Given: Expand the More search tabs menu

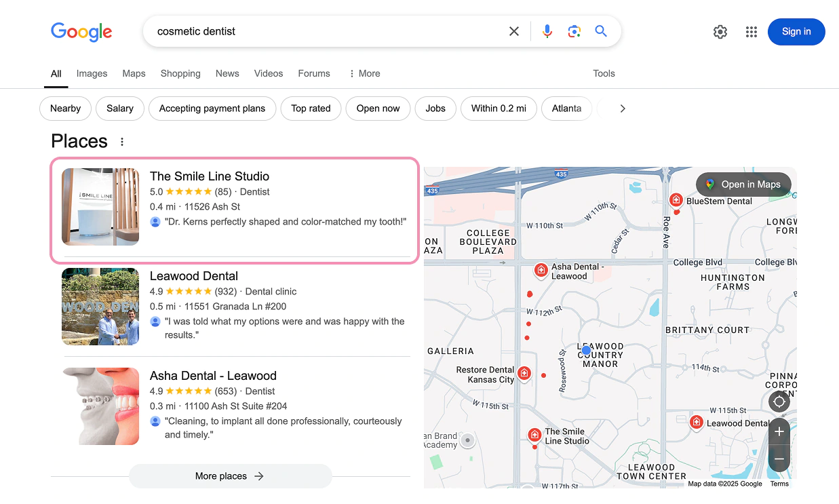Looking at the screenshot, I should (364, 73).
